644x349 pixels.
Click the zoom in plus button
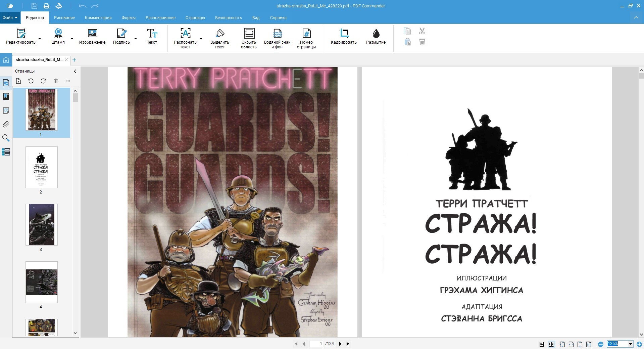point(639,344)
